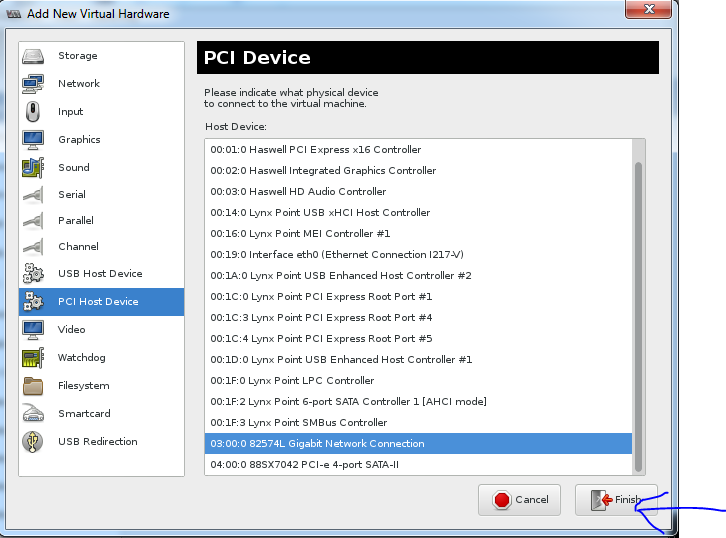Select 04:00:0 88SX7042 PCI-e 4-port SATA-II
The width and height of the screenshot is (726, 538).
click(418, 465)
